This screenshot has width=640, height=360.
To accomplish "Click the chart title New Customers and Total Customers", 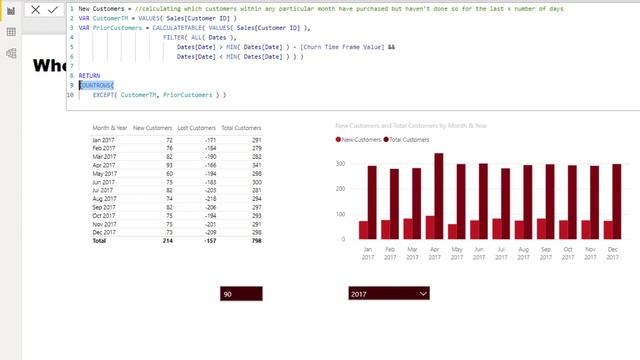I will 411,126.
